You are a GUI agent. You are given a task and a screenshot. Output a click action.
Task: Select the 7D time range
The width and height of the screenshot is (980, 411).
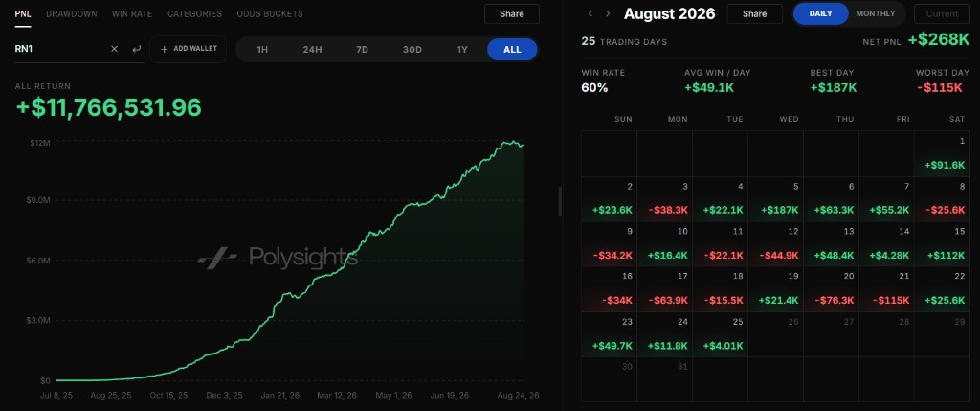click(x=362, y=50)
